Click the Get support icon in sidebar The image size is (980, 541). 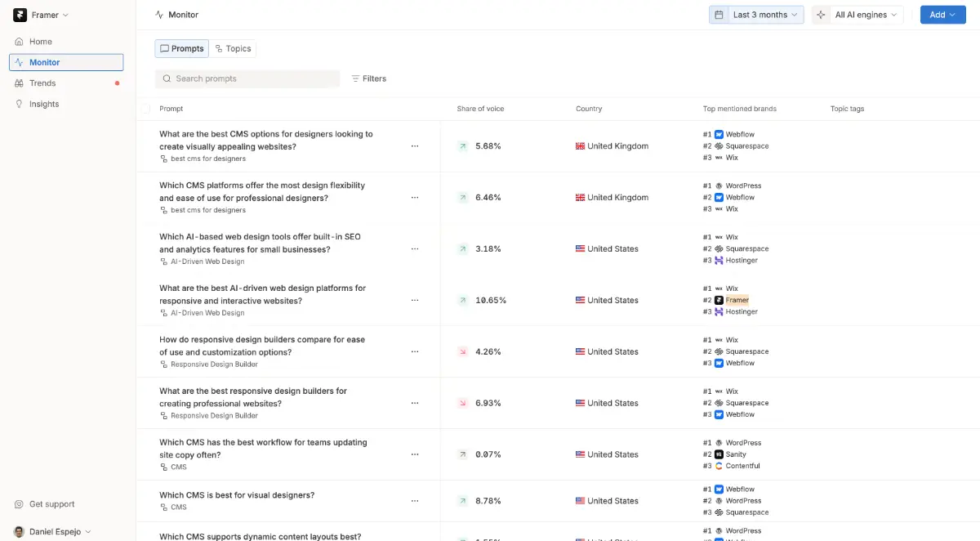(x=20, y=504)
